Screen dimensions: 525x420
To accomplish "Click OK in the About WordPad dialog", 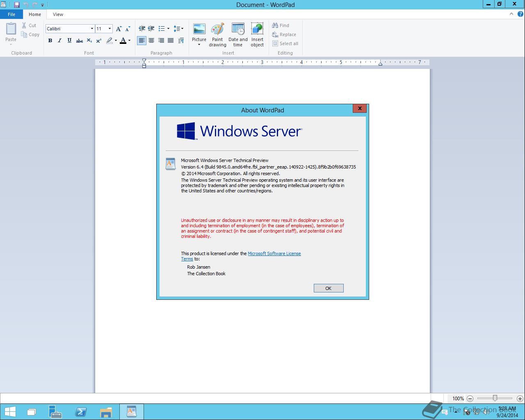I will click(329, 288).
